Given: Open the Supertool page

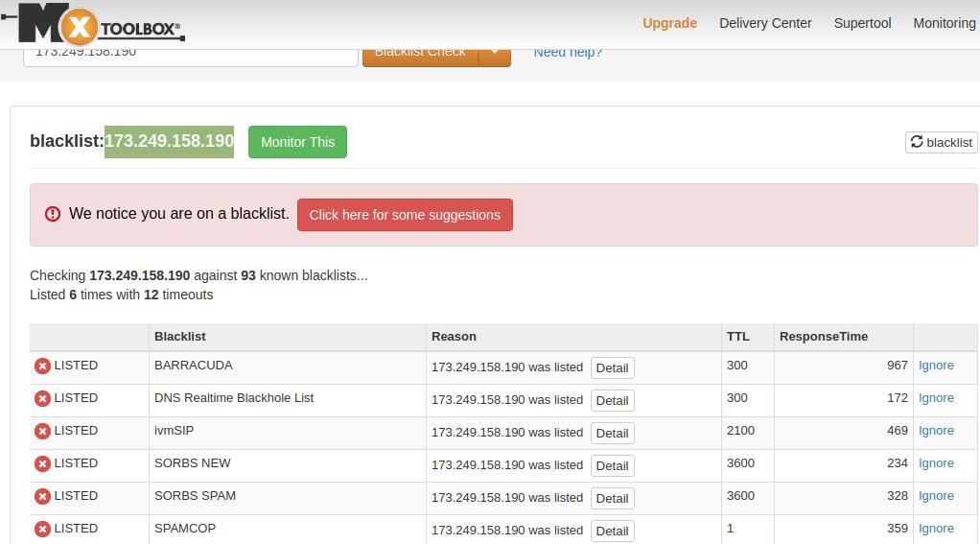Looking at the screenshot, I should [x=862, y=23].
